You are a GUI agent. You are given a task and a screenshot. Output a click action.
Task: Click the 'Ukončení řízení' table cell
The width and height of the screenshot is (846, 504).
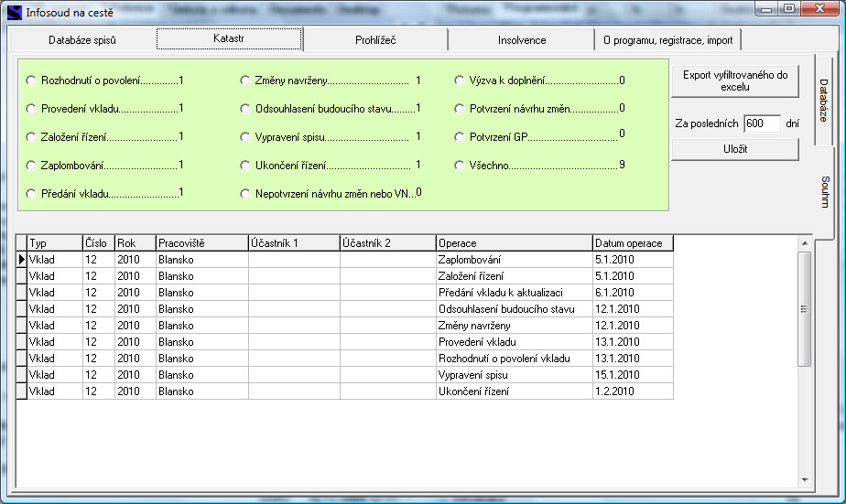point(515,391)
